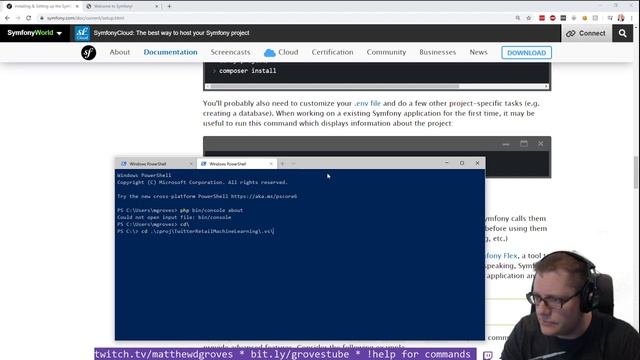Open the News menu item
Viewport: 640px width, 360px height.
[478, 52]
